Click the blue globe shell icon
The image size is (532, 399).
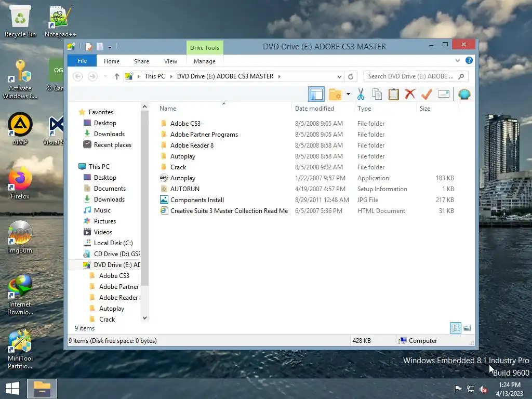pos(464,94)
